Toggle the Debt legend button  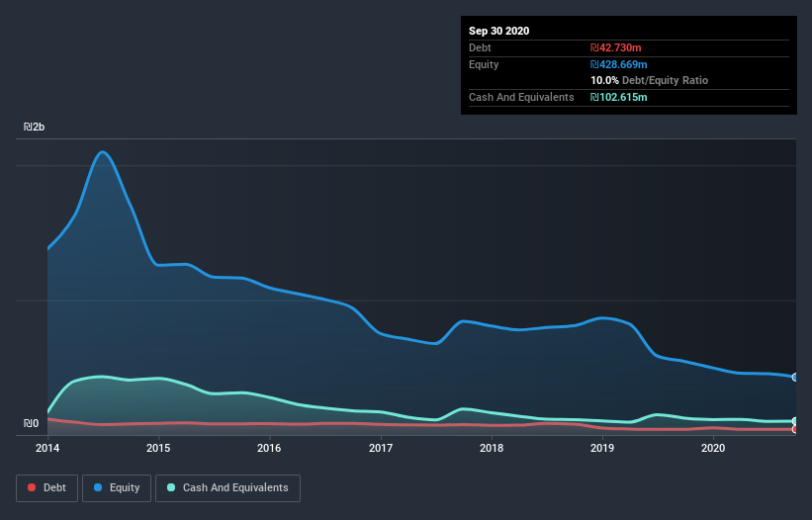coord(46,488)
